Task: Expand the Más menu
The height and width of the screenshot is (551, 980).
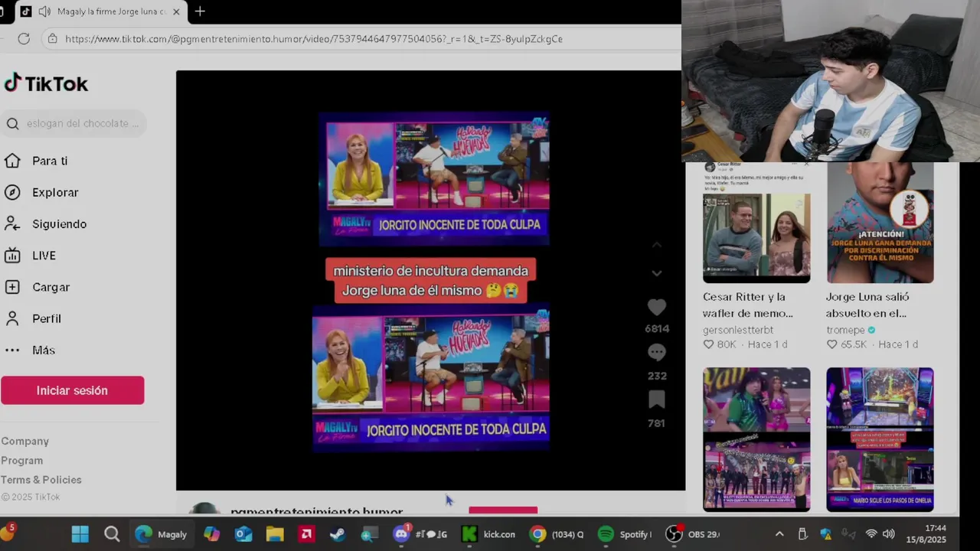Action: (30, 350)
